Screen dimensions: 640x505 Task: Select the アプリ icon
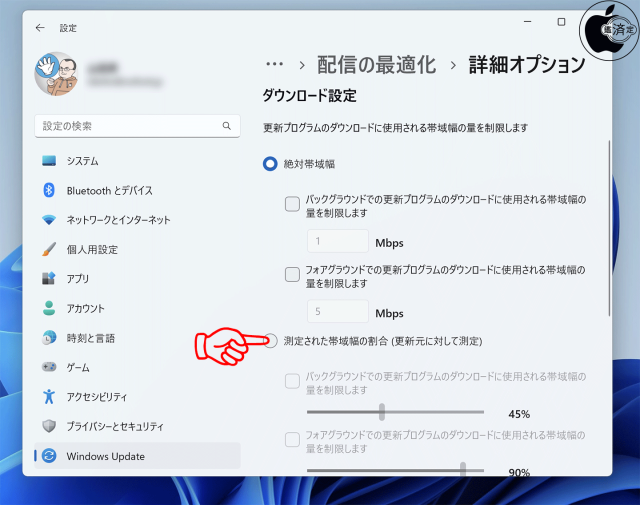click(x=49, y=278)
